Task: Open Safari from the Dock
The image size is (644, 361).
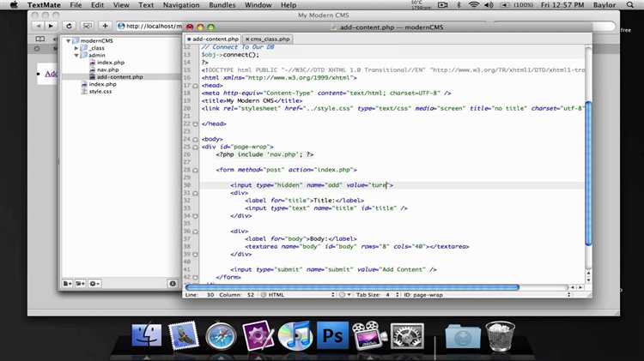Action: click(x=221, y=336)
